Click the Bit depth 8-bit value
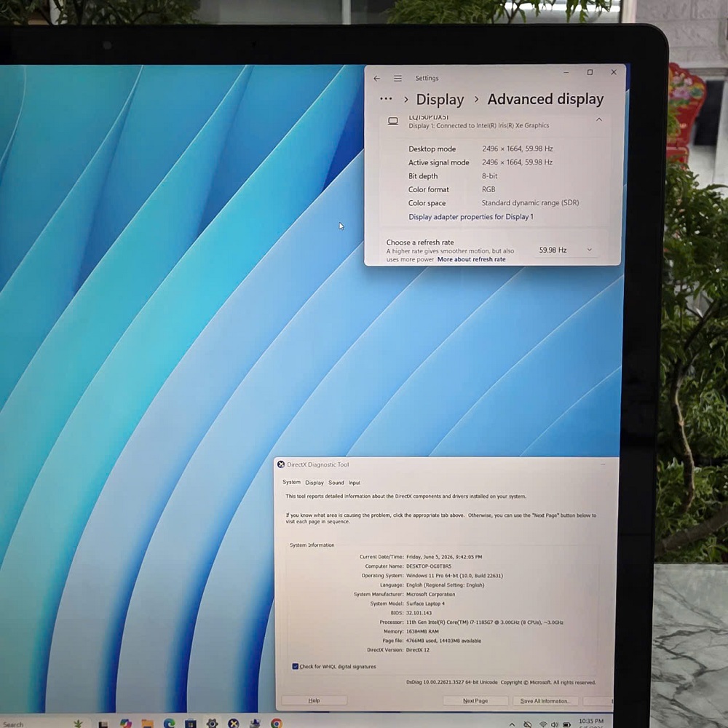This screenshot has height=728, width=728. pos(489,176)
